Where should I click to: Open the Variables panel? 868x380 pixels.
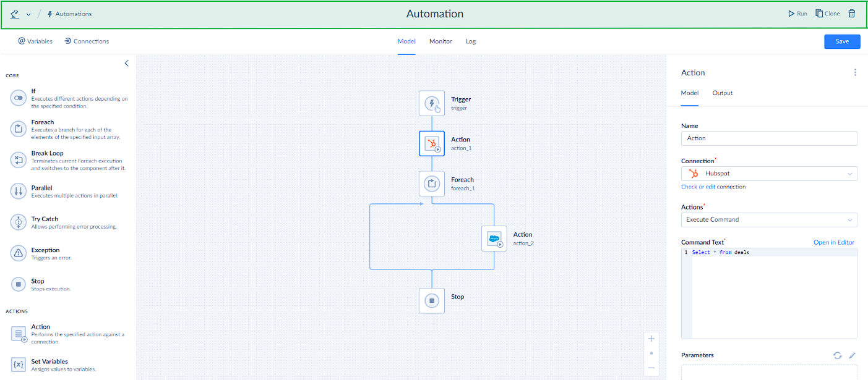click(35, 41)
